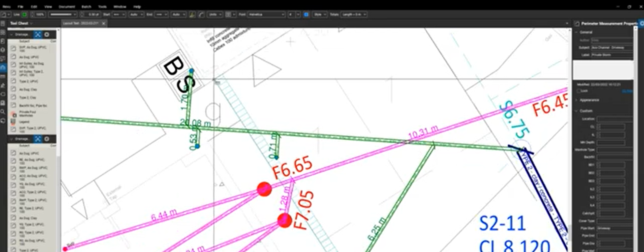The image size is (644, 252).
Task: Toggle Drawing Mode on the second Drainage set
Action: tap(38, 139)
